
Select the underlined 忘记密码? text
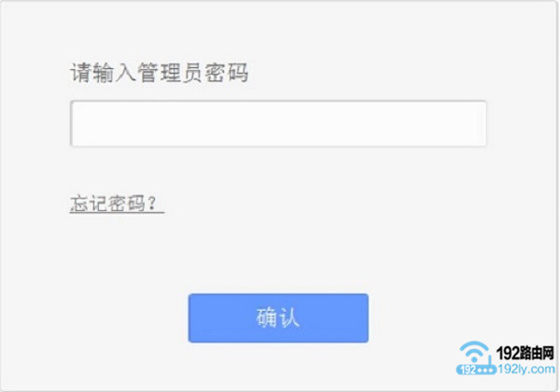[117, 203]
